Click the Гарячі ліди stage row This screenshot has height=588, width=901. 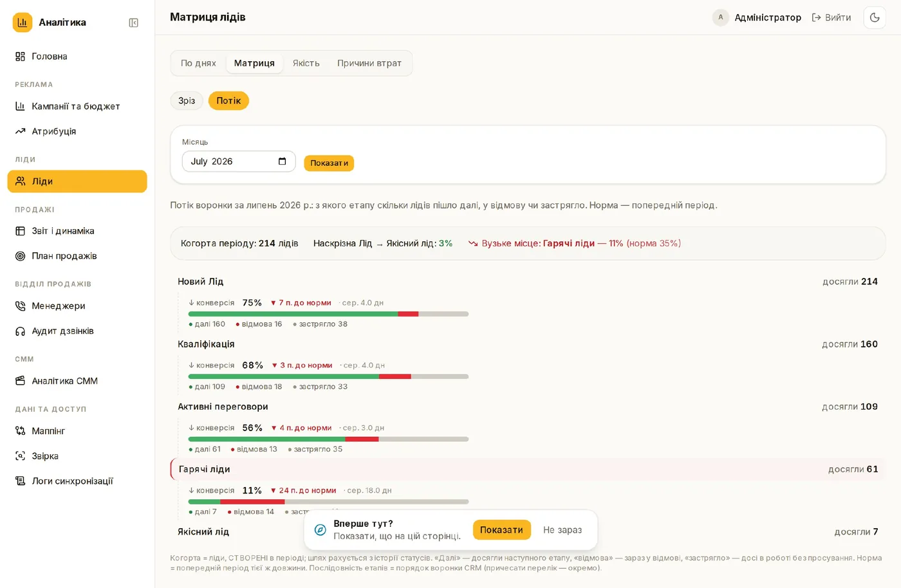pos(528,470)
